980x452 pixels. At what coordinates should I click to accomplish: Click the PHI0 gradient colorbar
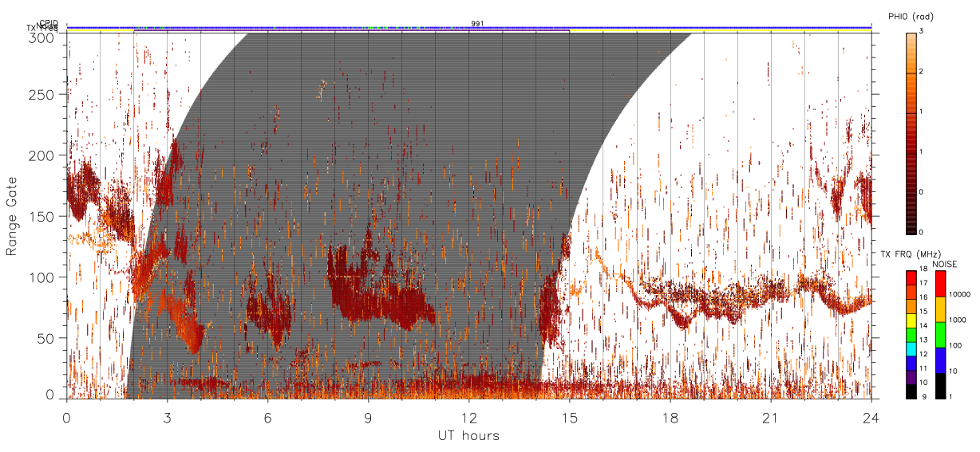coord(911,132)
